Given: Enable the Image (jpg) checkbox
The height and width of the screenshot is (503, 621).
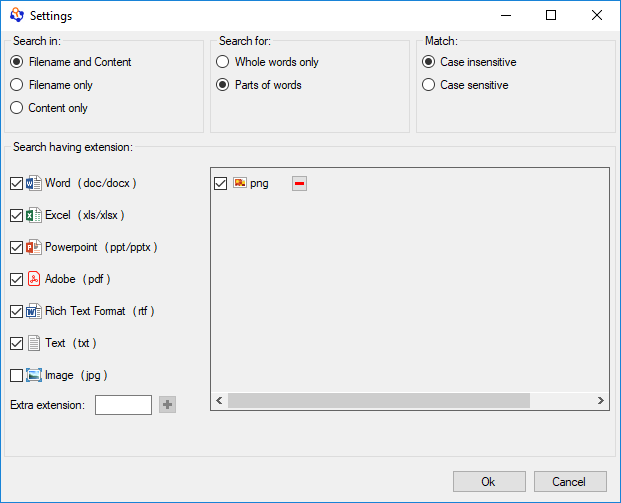Looking at the screenshot, I should [16, 376].
